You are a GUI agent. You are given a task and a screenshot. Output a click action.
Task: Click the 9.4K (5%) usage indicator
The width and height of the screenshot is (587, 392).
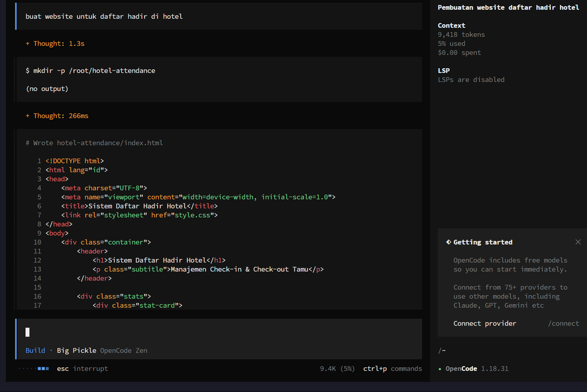(x=337, y=369)
